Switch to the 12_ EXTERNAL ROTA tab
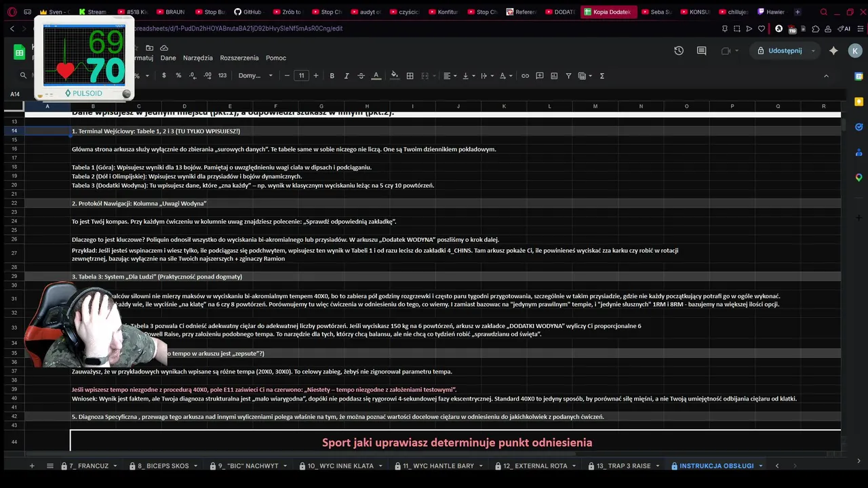Screen dimensions: 868x488 point(535,466)
